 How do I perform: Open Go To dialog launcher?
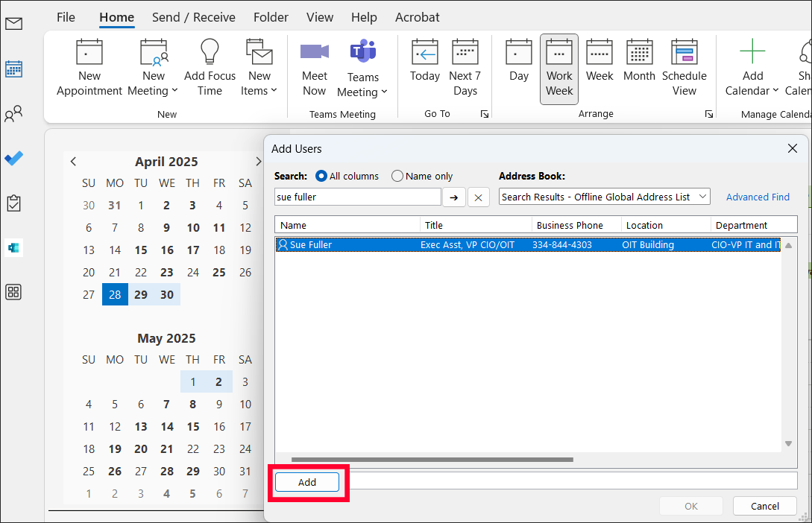click(x=484, y=114)
